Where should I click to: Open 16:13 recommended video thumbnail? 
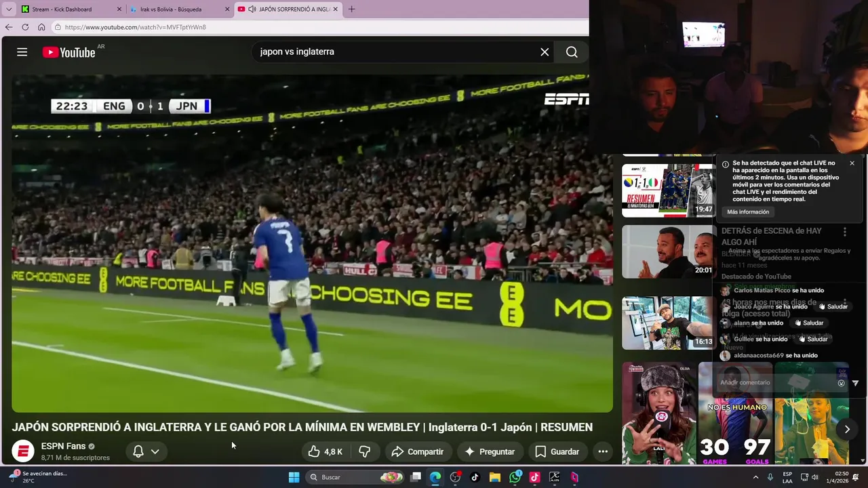click(668, 323)
